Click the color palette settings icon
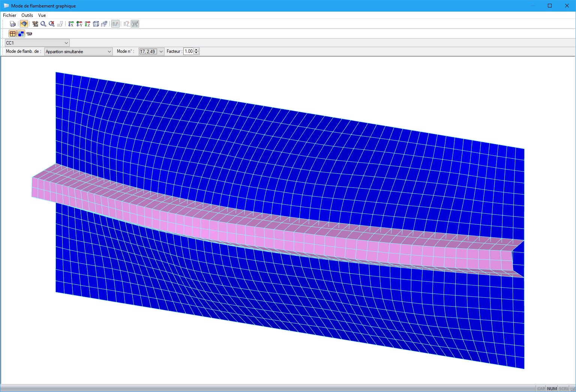This screenshot has height=392, width=576. (x=29, y=34)
